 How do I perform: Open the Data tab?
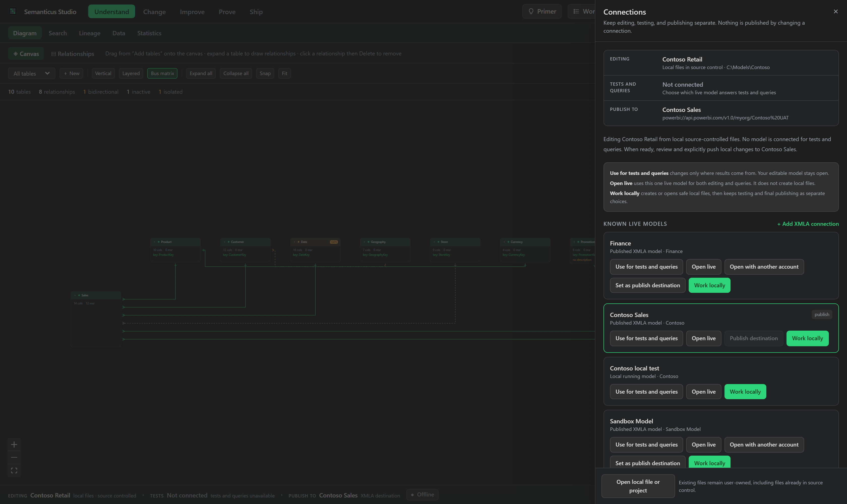118,33
